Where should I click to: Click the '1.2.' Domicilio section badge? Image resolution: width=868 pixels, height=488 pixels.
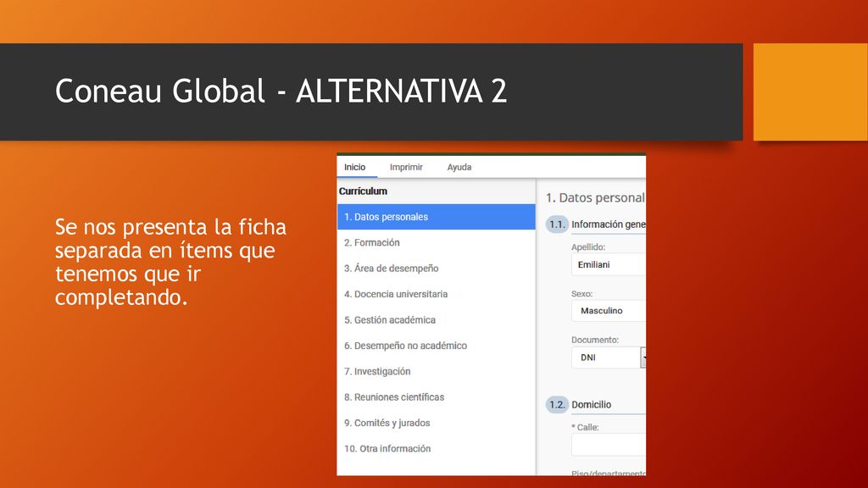(557, 404)
